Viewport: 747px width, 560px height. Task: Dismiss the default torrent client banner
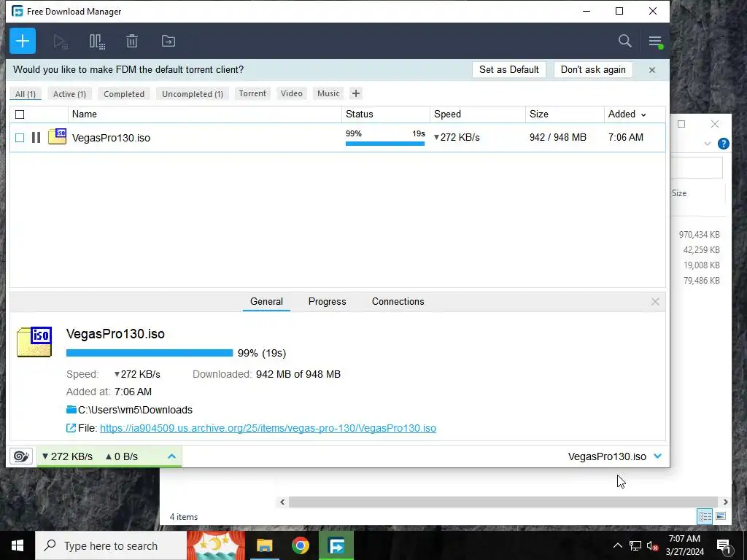(651, 70)
